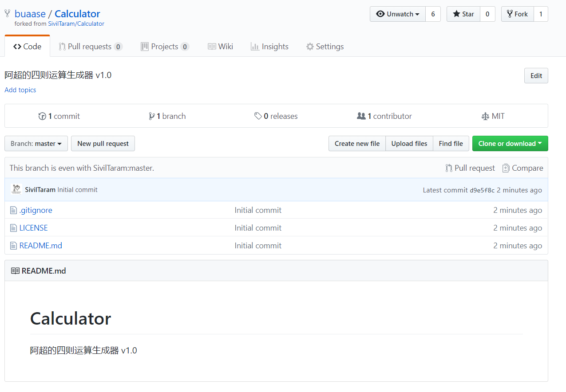
Task: Expand Clone or download menu
Action: [x=510, y=144]
